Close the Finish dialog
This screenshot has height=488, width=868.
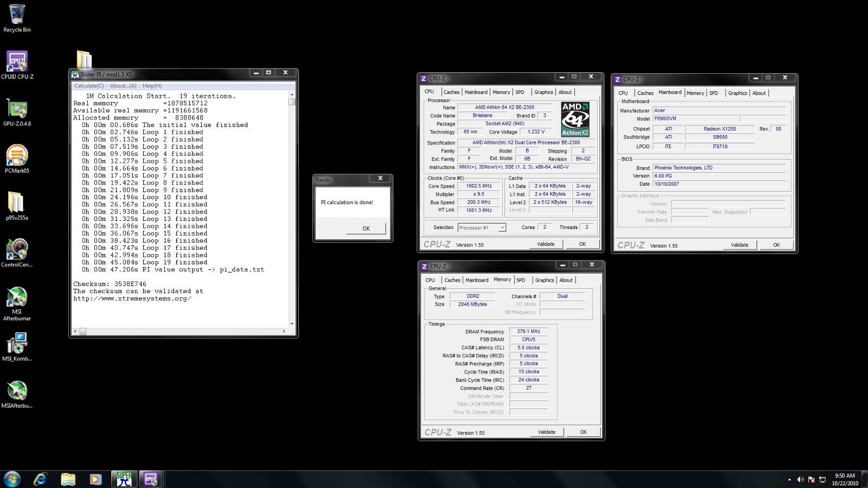tap(380, 178)
